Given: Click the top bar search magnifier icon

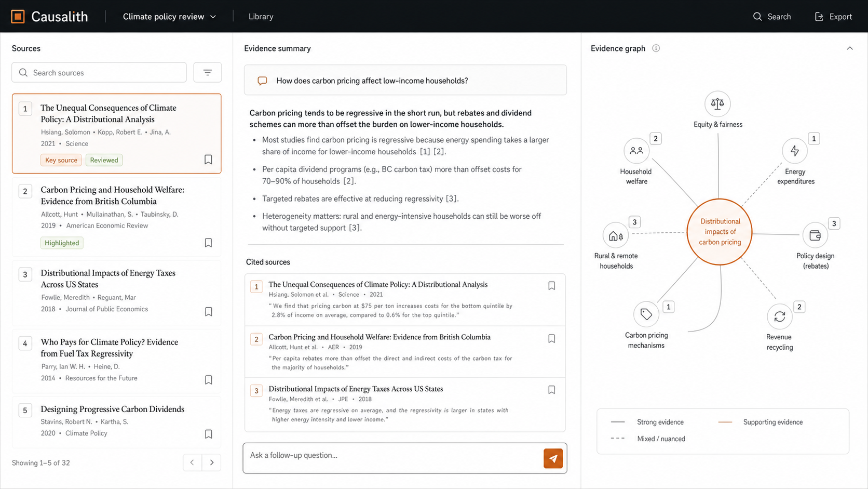Looking at the screenshot, I should pos(757,17).
